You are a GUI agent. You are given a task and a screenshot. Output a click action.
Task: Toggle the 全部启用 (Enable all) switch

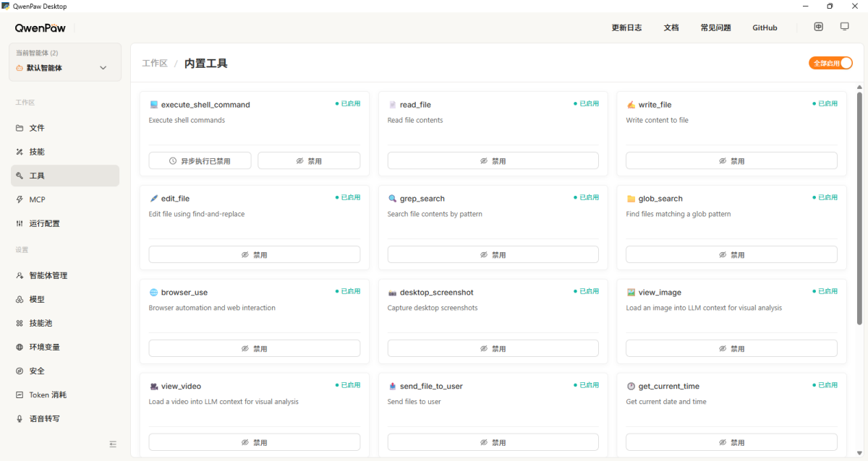coord(830,64)
